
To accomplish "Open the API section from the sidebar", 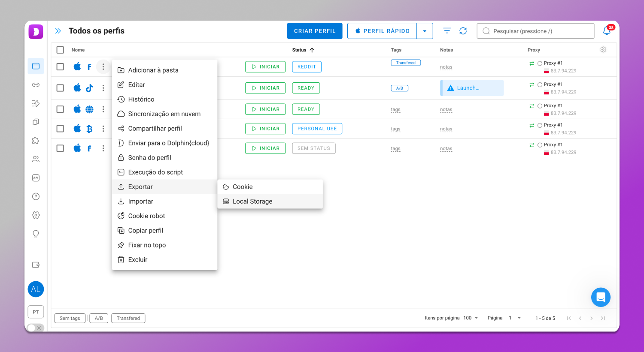I will 36,178.
